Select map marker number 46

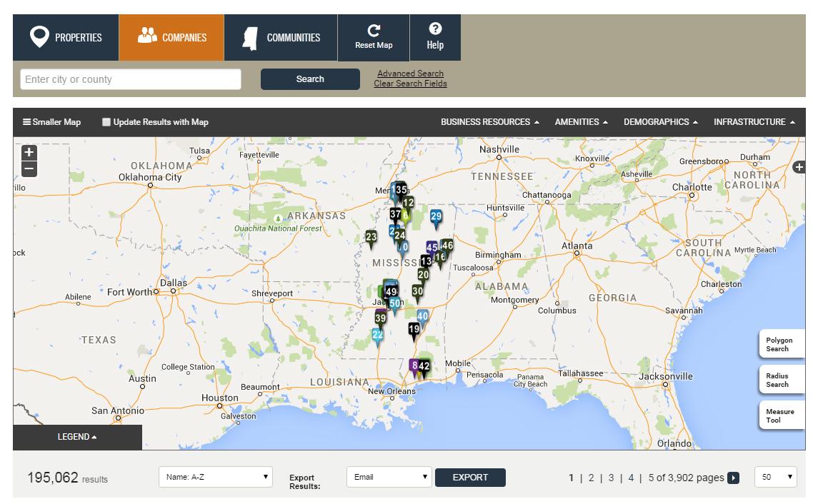pos(447,246)
